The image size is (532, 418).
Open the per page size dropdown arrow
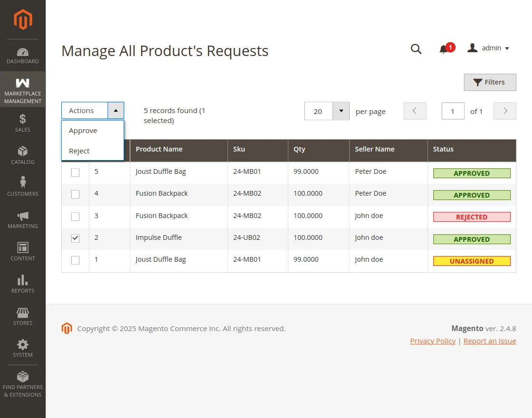341,111
